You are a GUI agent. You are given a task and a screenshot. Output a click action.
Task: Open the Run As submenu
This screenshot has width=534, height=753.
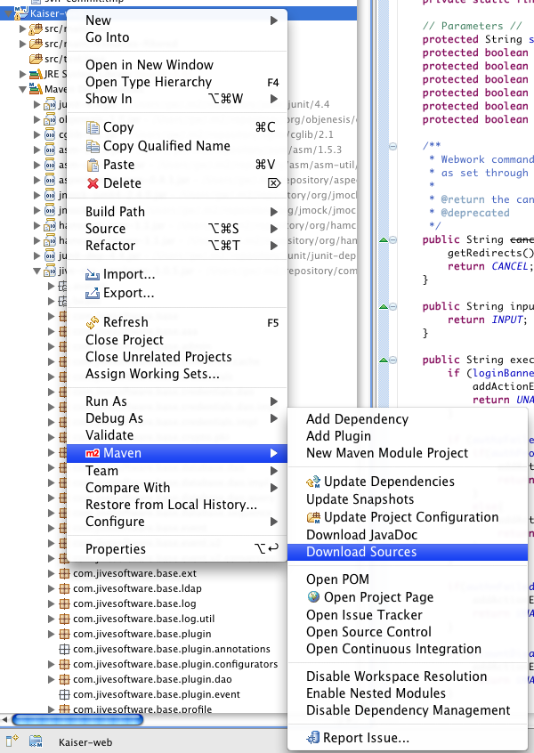[177, 401]
